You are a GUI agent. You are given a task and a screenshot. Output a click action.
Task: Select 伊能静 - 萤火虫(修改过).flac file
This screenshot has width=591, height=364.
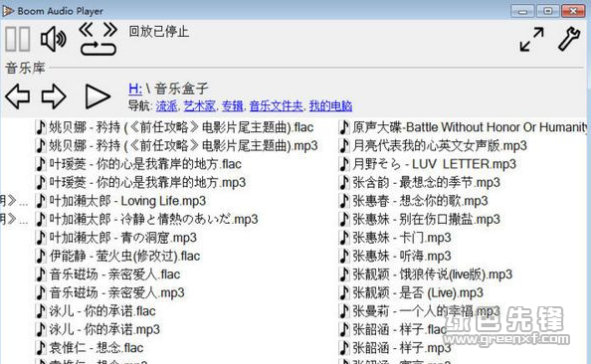pyautogui.click(x=118, y=257)
